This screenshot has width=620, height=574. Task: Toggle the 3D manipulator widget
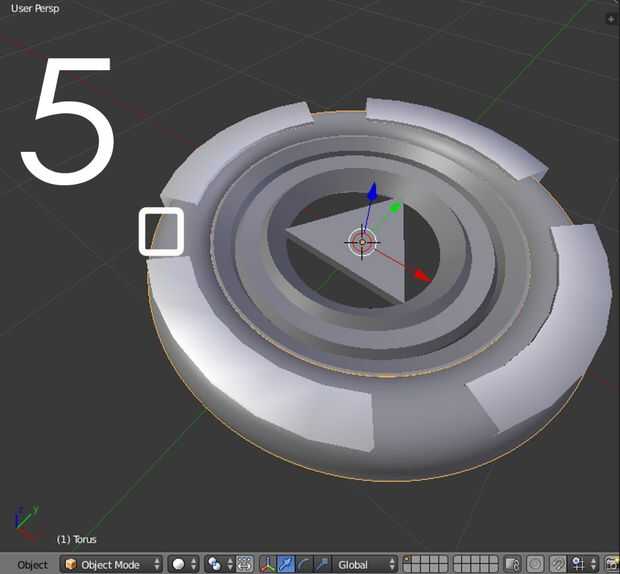coord(269,565)
